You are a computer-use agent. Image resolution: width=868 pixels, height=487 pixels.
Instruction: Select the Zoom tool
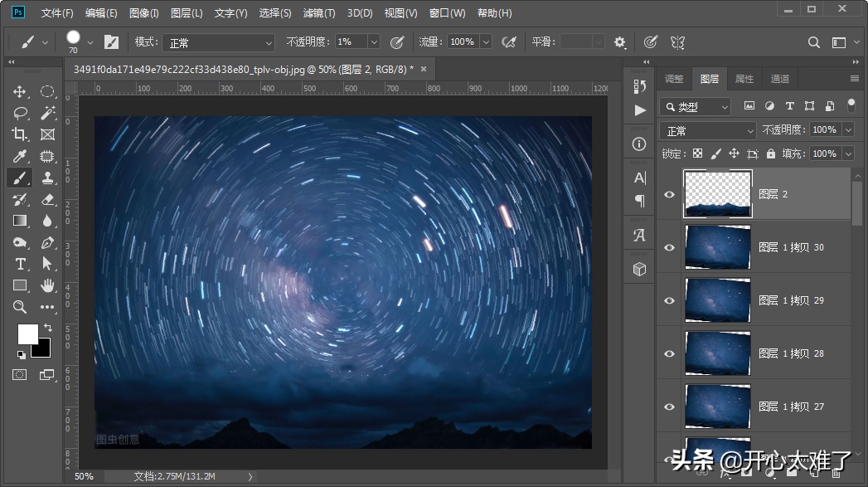click(x=20, y=307)
